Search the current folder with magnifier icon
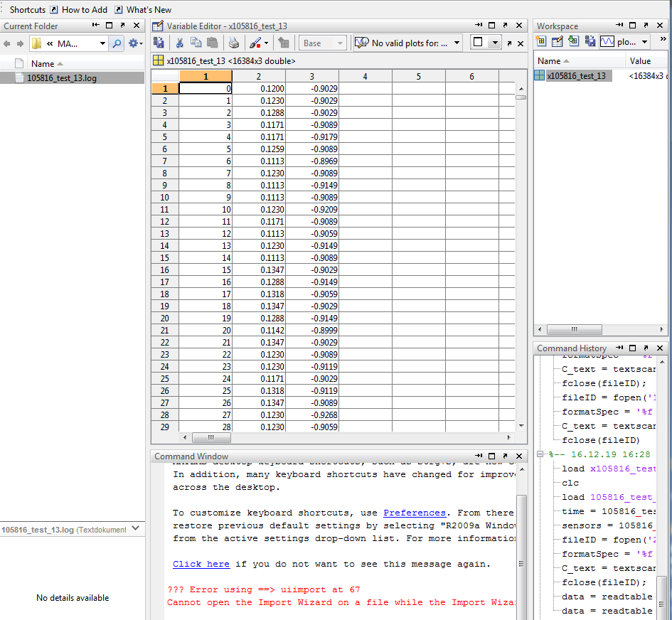672x620 pixels. click(117, 44)
